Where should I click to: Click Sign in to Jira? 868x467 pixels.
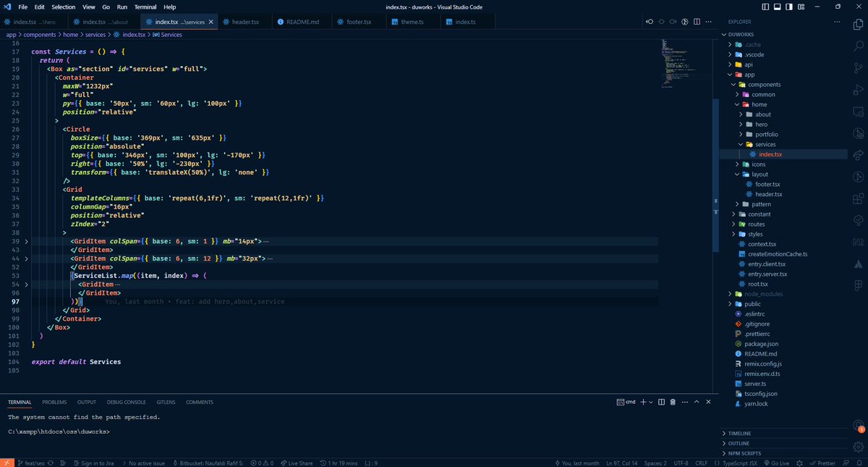94,463
